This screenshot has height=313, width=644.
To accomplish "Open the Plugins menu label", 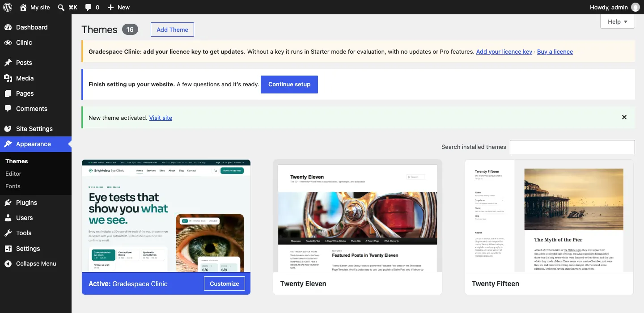I will pos(27,203).
